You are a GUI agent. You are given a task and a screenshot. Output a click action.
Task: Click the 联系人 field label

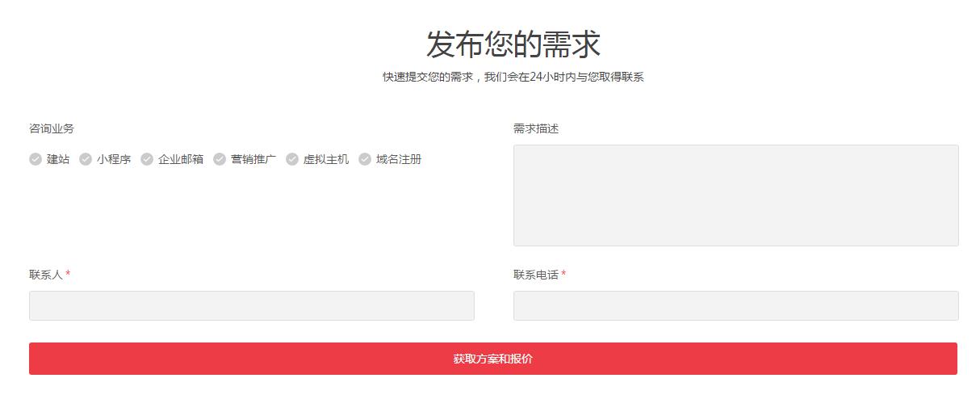[46, 275]
